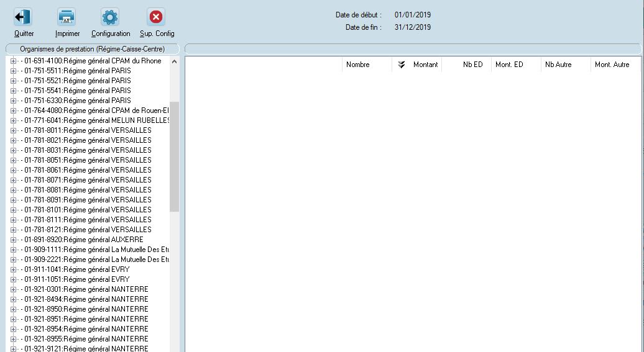The image size is (644, 352).
Task: Click the double-chevron sort icon beside Montant
Action: tap(401, 65)
